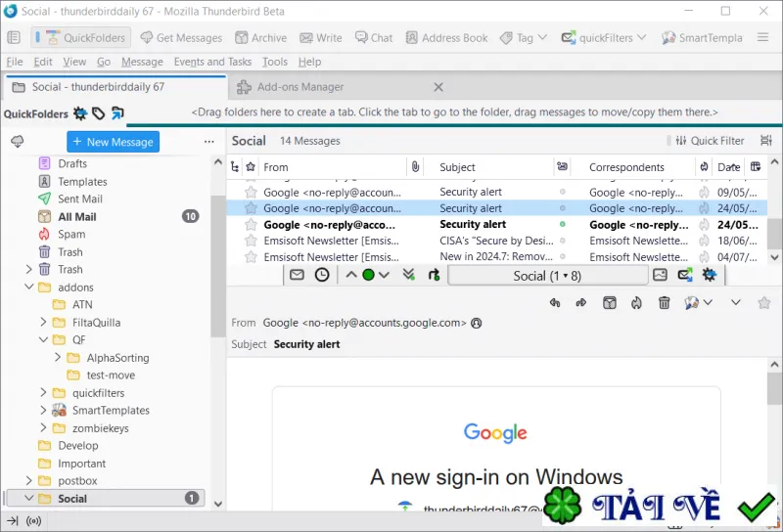Click the QuickFolders tag category icon
The image size is (783, 532).
[99, 113]
